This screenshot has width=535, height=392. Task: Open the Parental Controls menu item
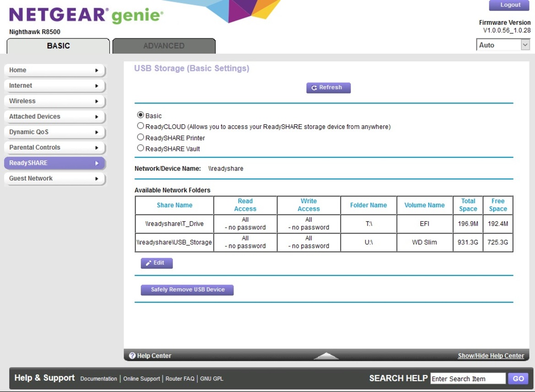click(54, 148)
